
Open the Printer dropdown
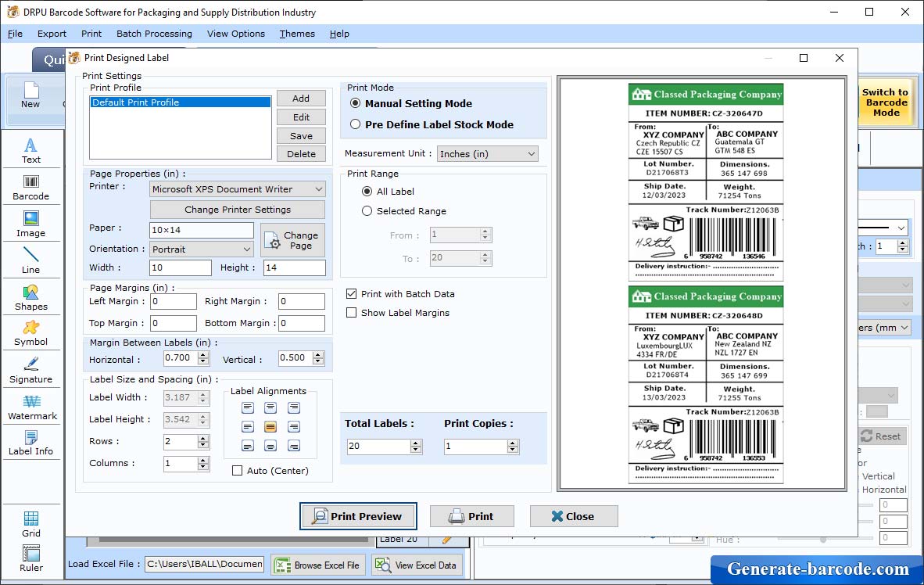point(238,189)
